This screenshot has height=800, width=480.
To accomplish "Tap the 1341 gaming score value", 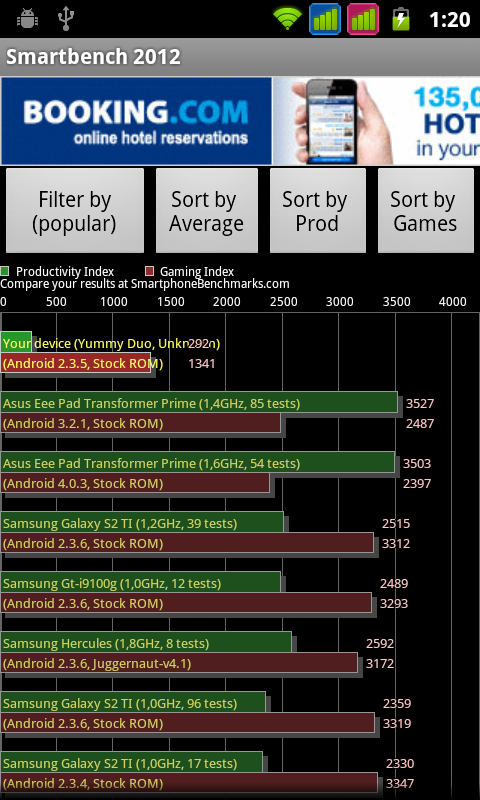I will click(x=202, y=364).
